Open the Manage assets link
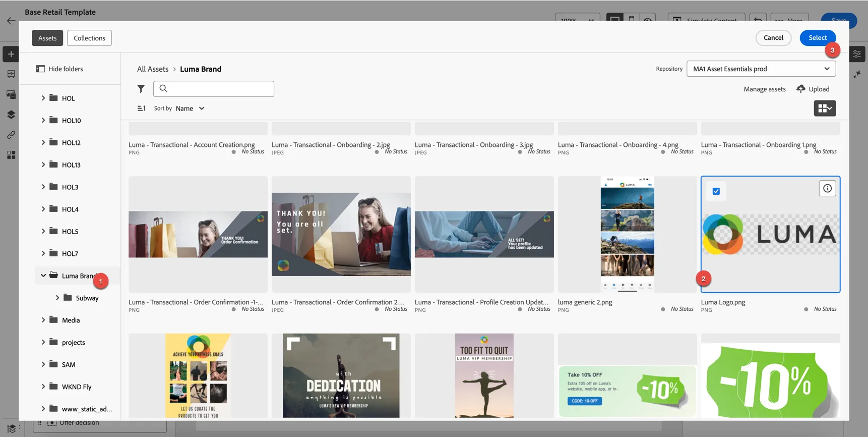Image resolution: width=868 pixels, height=437 pixels. 765,89
